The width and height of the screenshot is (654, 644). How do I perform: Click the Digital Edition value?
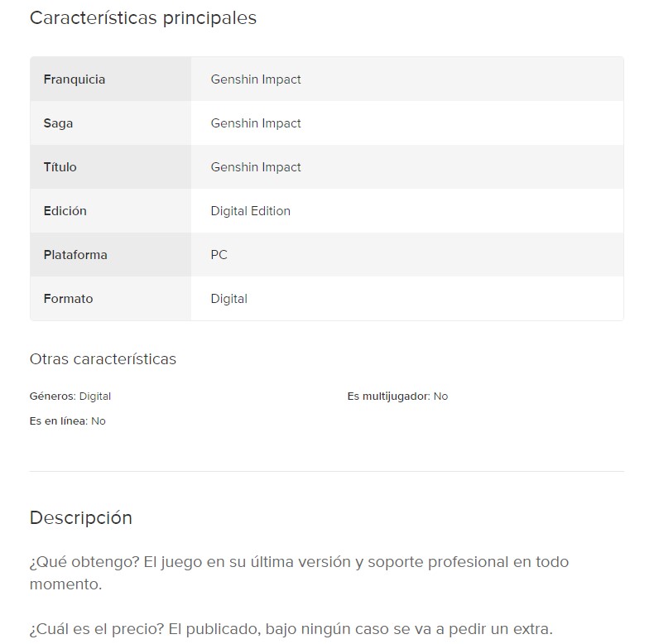coord(250,211)
